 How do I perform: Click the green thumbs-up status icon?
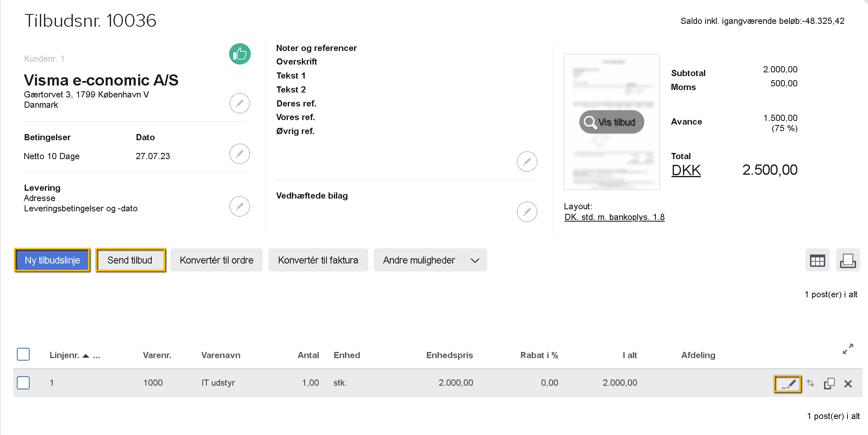click(x=240, y=54)
